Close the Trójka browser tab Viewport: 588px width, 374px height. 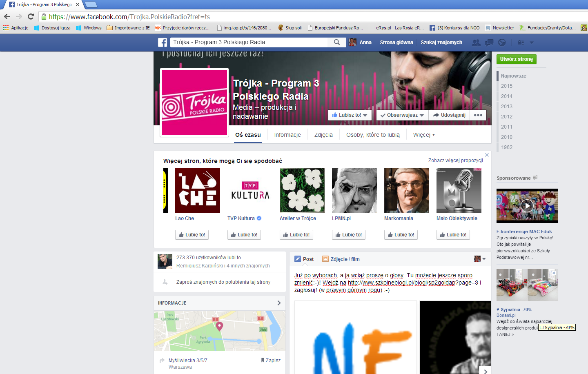[x=78, y=4]
